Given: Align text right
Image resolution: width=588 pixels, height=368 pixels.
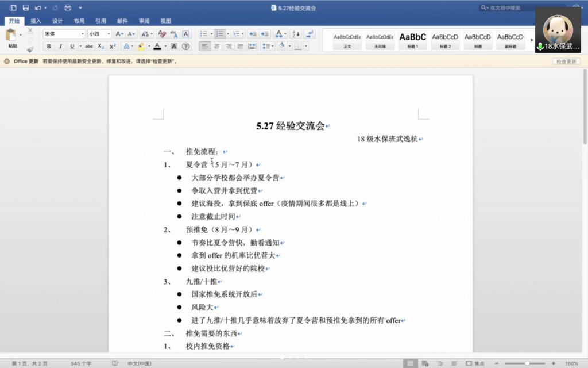Looking at the screenshot, I should 229,46.
